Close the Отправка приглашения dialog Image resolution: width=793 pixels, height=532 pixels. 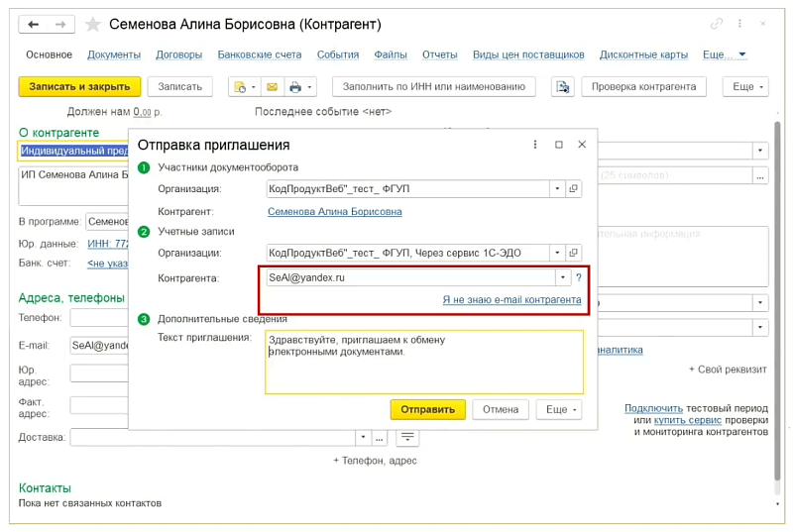click(582, 145)
